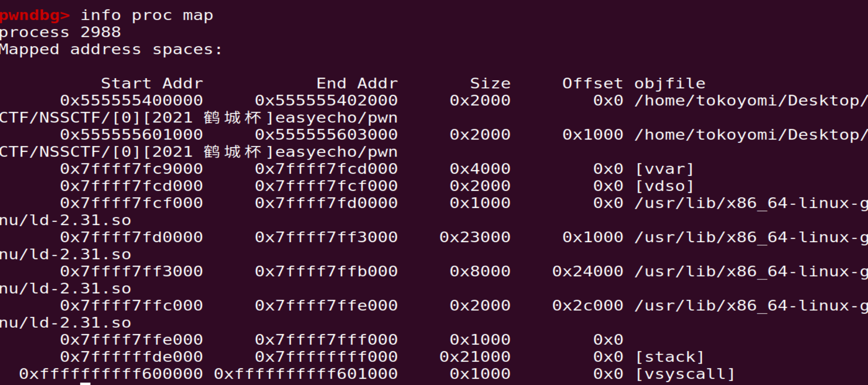This screenshot has height=385, width=868.
Task: Click the 'Size' column header
Action: point(490,83)
